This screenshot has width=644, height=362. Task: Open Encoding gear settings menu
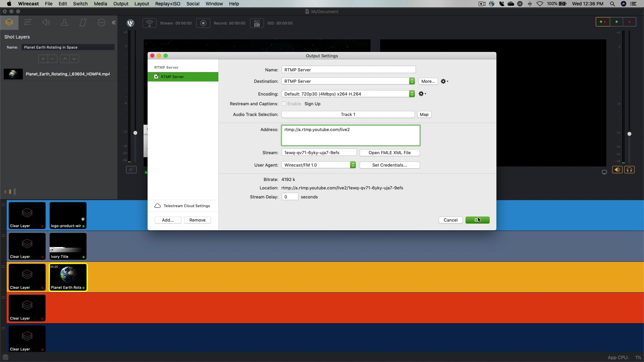[422, 94]
